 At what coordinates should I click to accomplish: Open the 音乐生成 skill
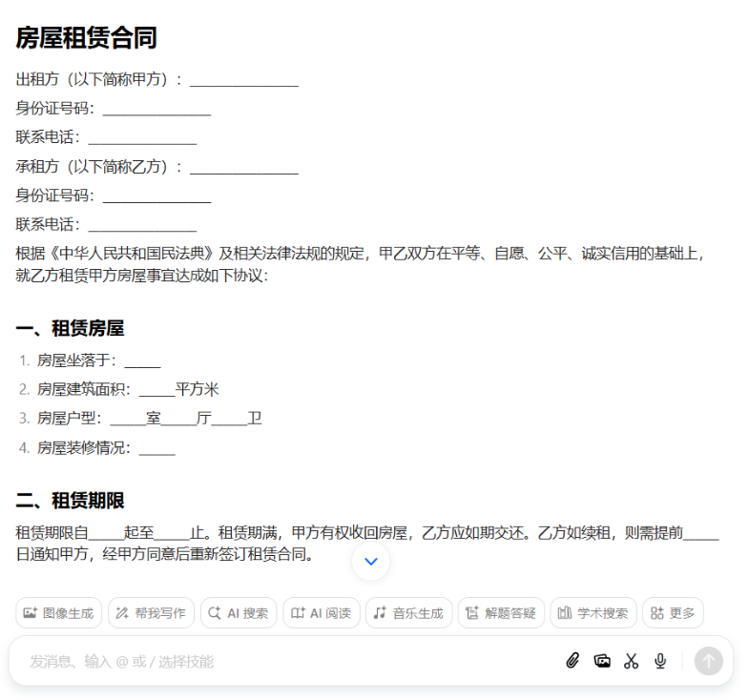409,612
